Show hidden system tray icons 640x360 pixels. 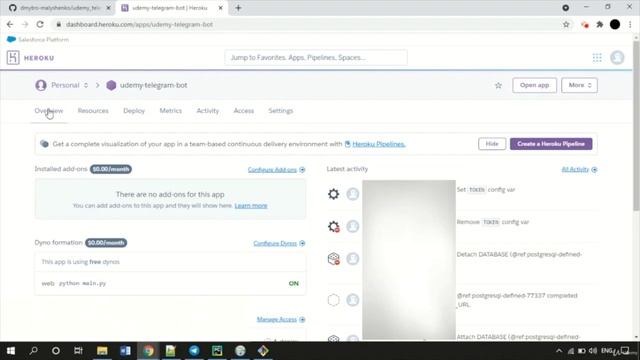559,351
